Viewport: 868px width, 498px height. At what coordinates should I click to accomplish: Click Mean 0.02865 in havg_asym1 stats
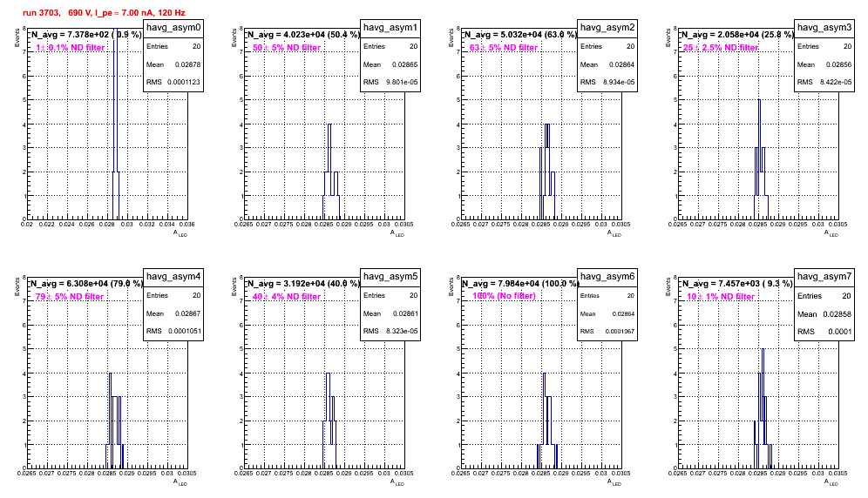pos(390,64)
